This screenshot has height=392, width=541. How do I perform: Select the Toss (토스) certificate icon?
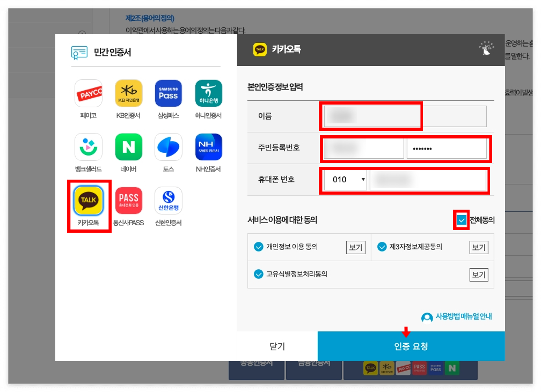[x=169, y=147]
